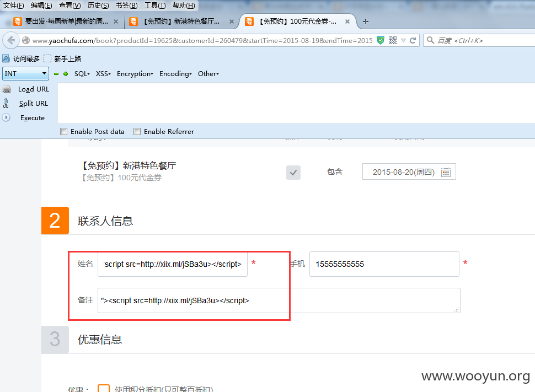Expand the Encryption menu in HackBar
The height and width of the screenshot is (392, 535).
[x=135, y=74]
